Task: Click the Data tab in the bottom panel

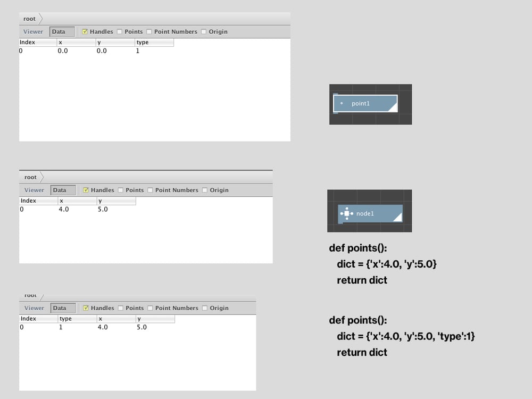Action: 63,308
